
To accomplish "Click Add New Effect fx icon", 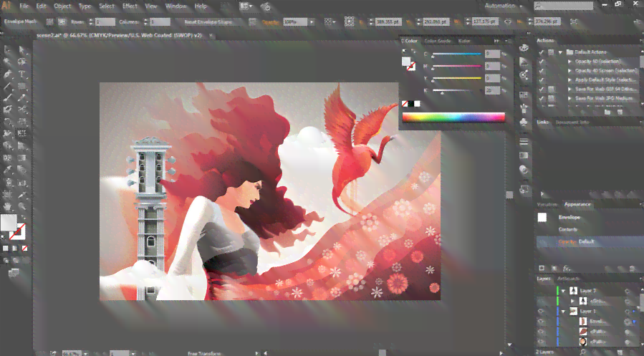I will click(x=567, y=269).
